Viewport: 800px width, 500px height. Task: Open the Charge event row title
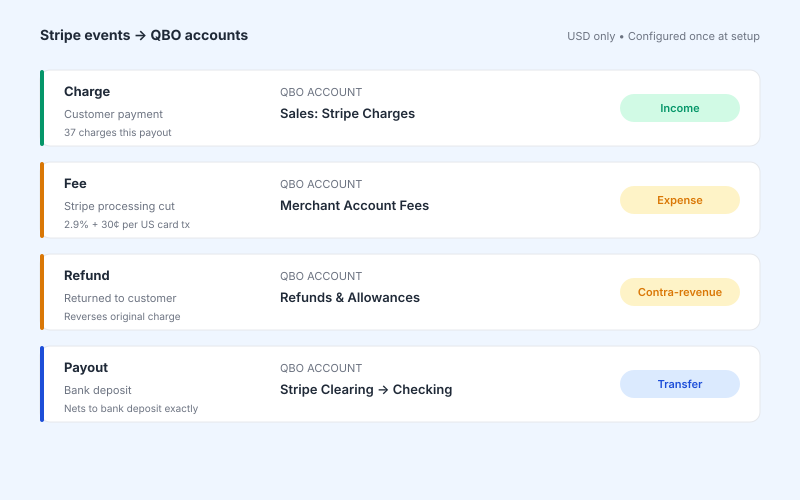pyautogui.click(x=87, y=91)
